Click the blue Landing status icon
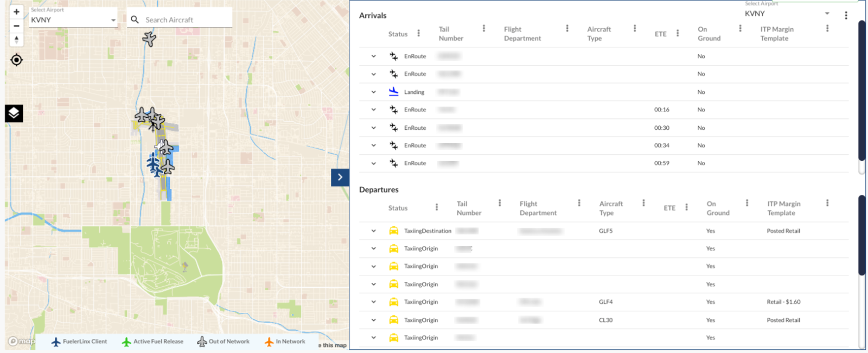Image resolution: width=868 pixels, height=353 pixels. (x=394, y=91)
